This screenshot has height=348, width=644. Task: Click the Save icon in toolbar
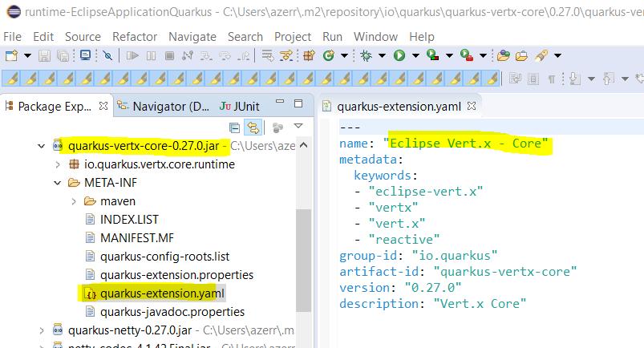44,55
